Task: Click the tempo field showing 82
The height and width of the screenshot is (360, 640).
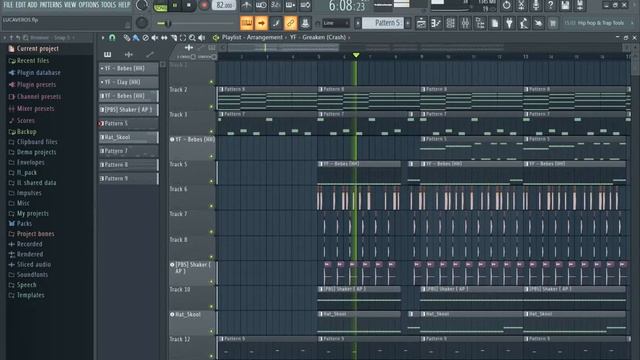Action: tap(224, 6)
